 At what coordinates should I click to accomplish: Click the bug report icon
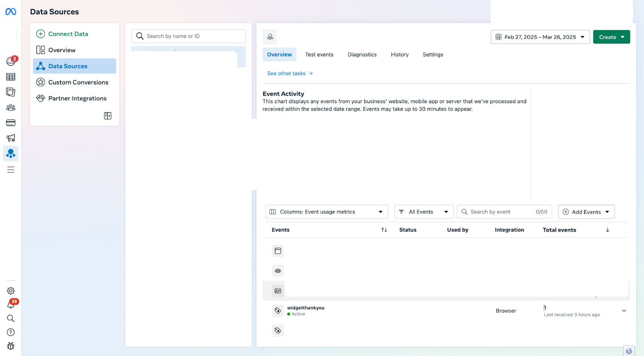[x=11, y=346]
